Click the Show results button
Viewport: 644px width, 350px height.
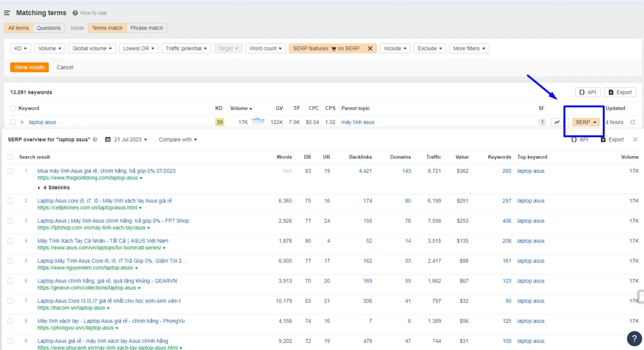(29, 67)
